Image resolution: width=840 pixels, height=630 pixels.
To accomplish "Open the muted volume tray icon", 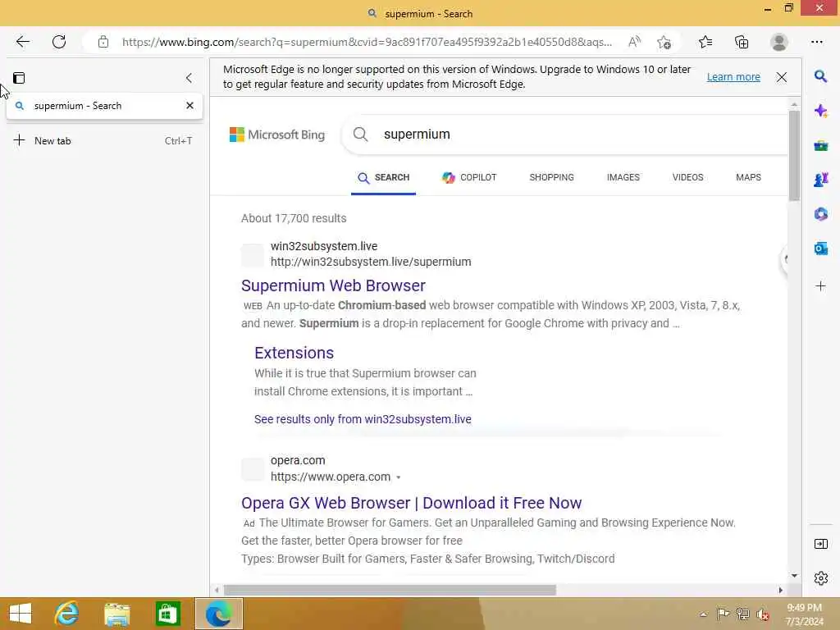I will pyautogui.click(x=762, y=614).
